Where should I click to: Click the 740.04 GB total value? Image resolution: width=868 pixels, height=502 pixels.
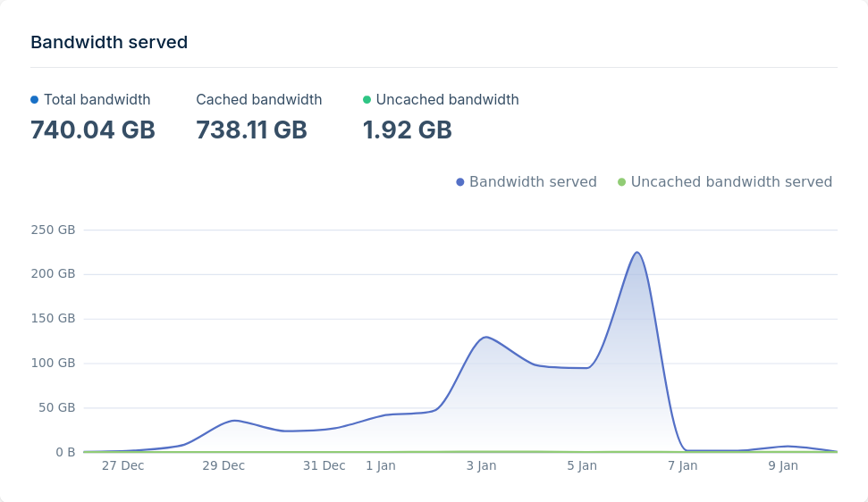[x=93, y=130]
